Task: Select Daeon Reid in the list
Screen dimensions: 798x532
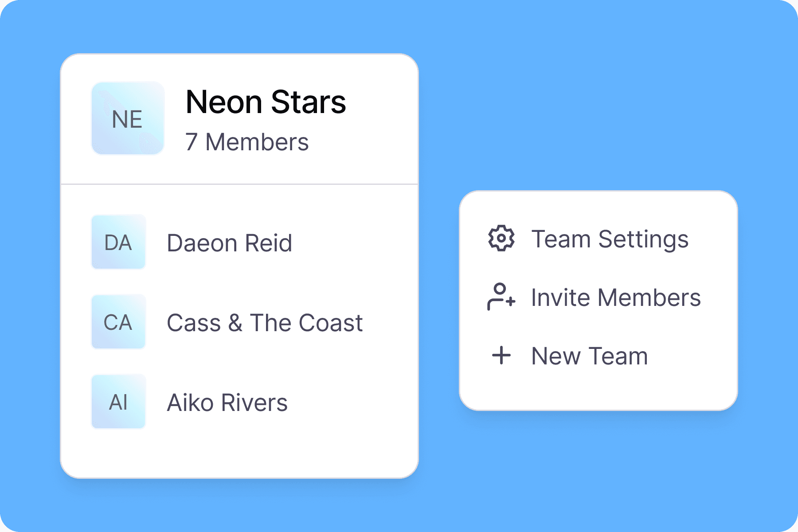Action: pyautogui.click(x=229, y=243)
